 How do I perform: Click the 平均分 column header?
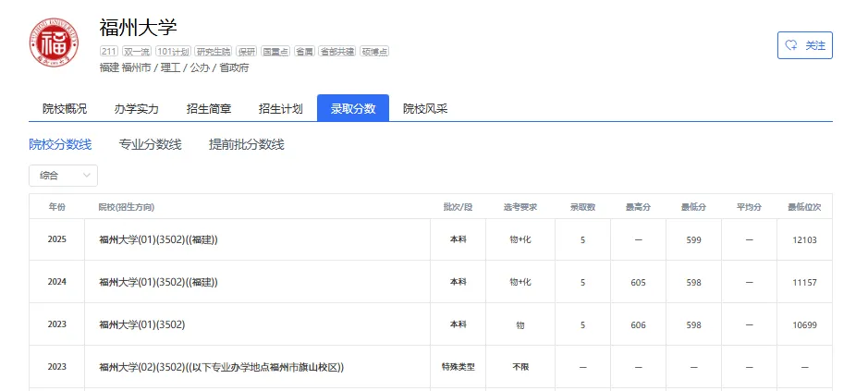[x=749, y=206]
